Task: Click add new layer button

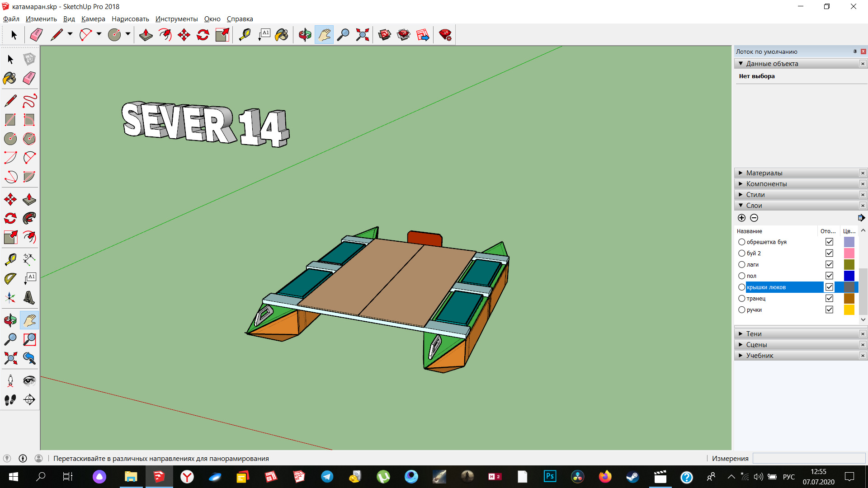Action: [x=741, y=217]
